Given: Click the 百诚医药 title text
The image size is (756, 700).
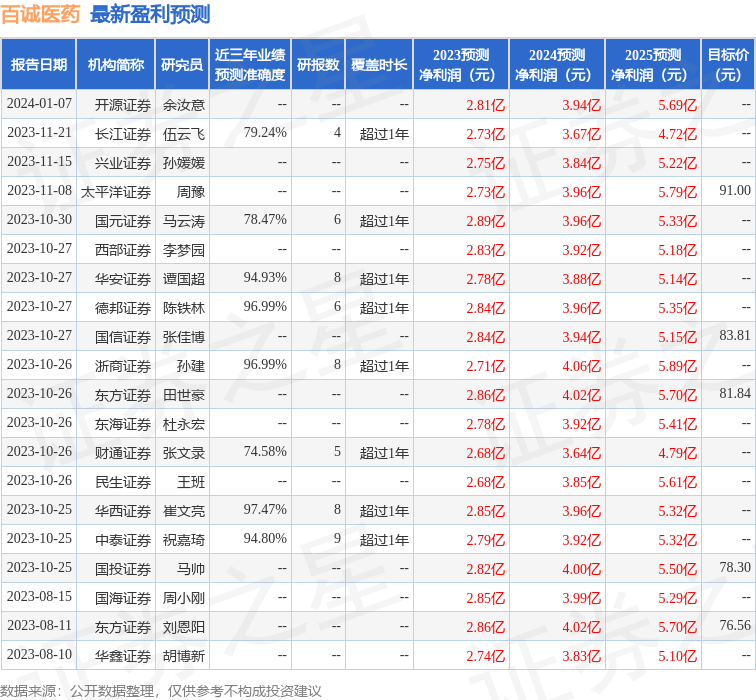Looking at the screenshot, I should click(40, 14).
